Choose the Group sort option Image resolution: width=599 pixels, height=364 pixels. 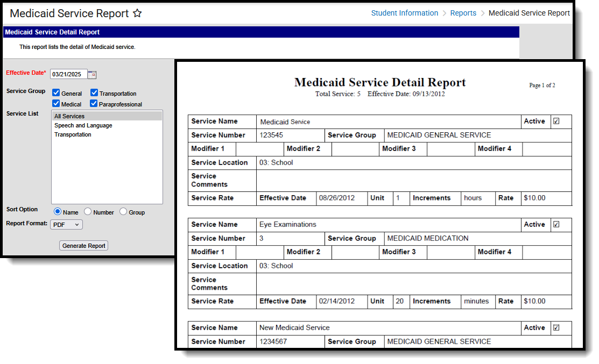click(x=123, y=211)
